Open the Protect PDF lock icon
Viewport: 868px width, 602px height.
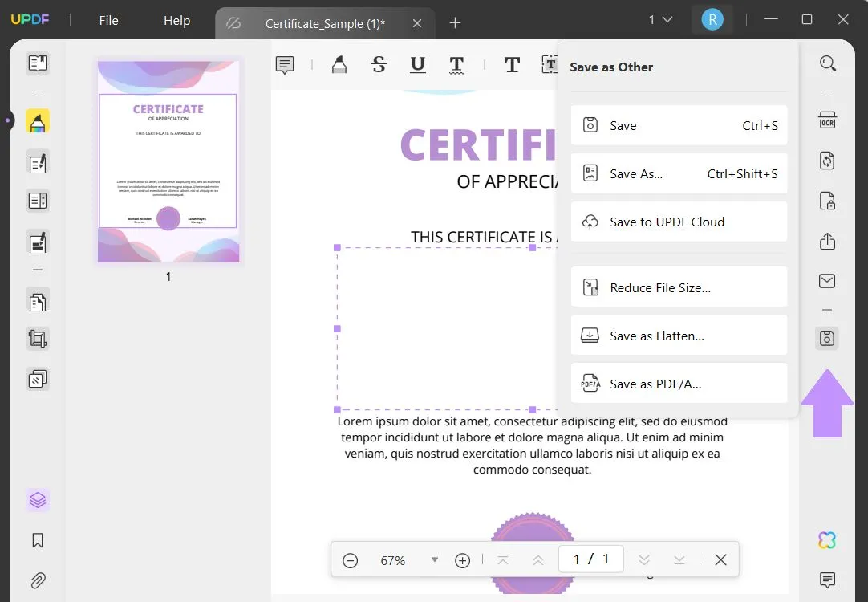tap(828, 201)
